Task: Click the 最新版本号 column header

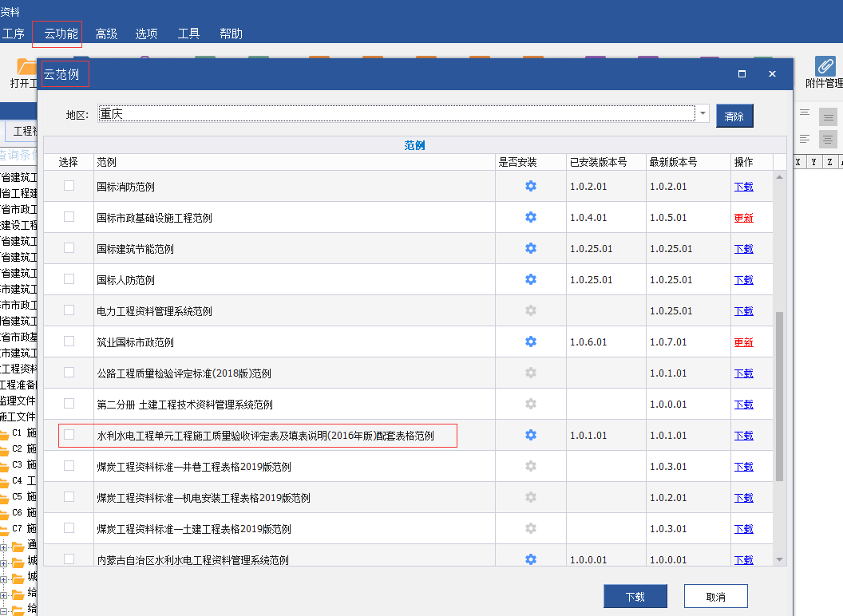Action: 688,162
